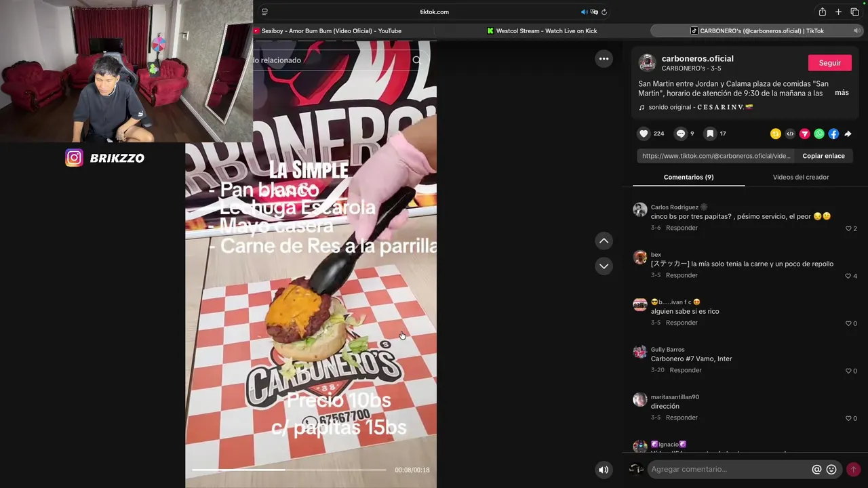Viewport: 868px width, 488px height.
Task: Open bex's avatar in comments
Action: 639,257
